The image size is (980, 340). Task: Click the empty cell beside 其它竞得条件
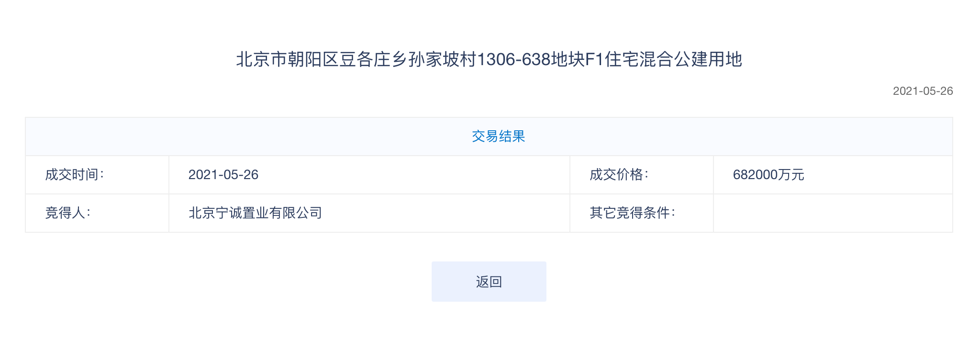click(833, 213)
